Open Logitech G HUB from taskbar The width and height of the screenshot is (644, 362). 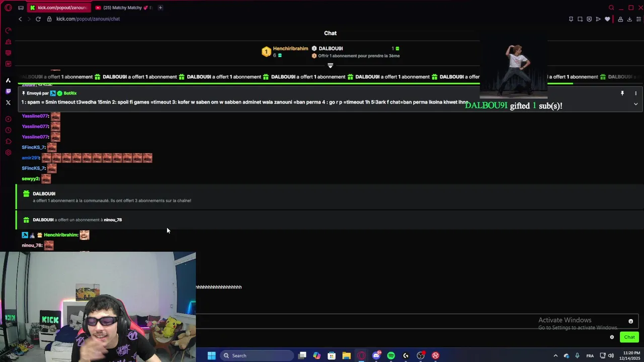(406, 355)
